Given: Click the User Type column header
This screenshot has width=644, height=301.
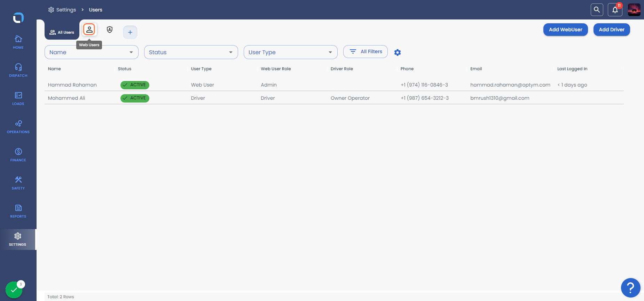Looking at the screenshot, I should (201, 69).
